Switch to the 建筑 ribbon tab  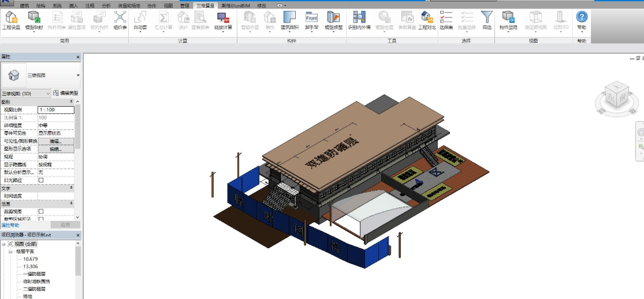point(24,6)
